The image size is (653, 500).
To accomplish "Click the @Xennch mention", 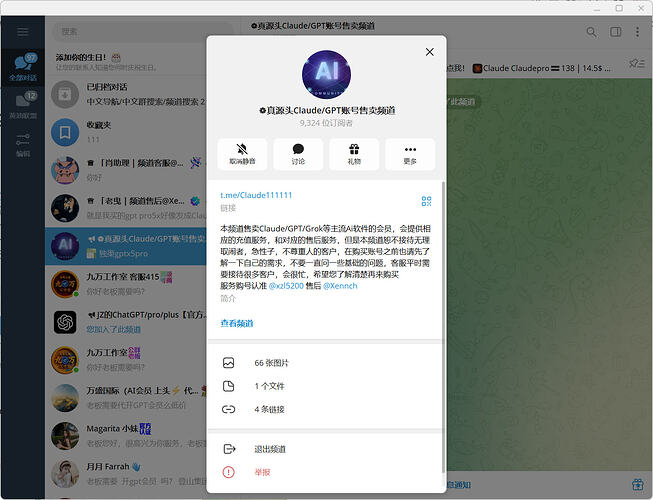I will click(x=340, y=286).
